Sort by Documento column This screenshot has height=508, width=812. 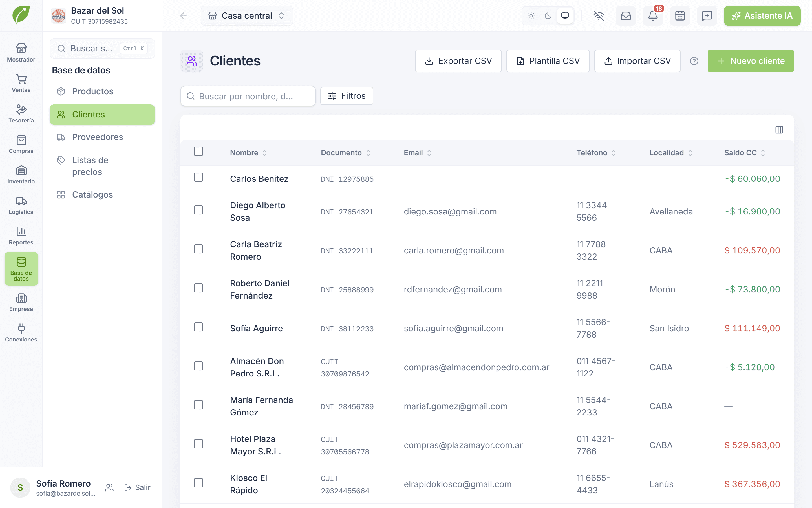pyautogui.click(x=346, y=153)
